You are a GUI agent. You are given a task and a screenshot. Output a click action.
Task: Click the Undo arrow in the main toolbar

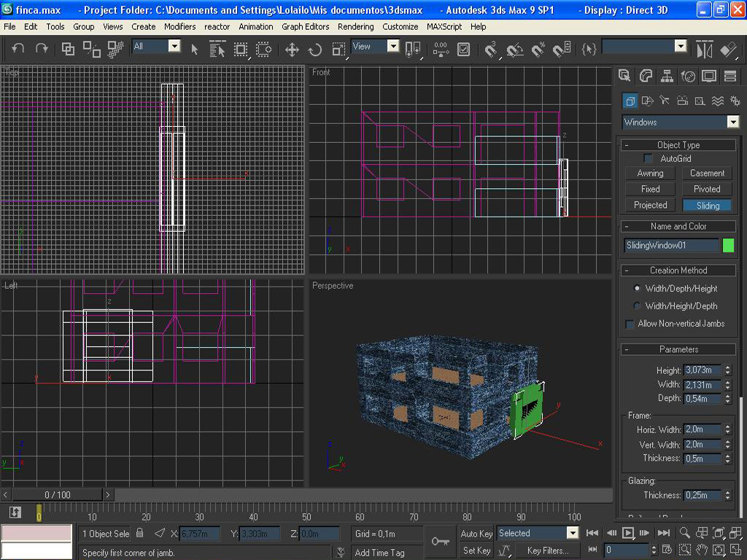click(18, 49)
